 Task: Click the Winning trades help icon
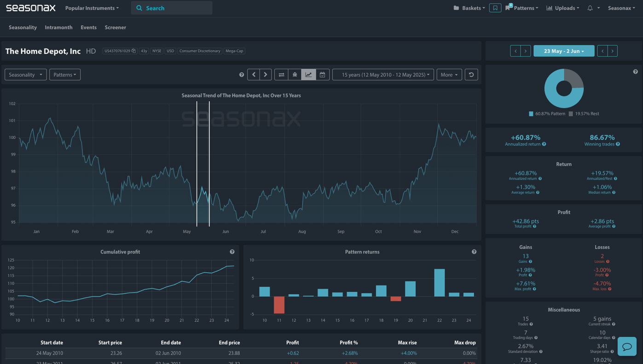(618, 144)
